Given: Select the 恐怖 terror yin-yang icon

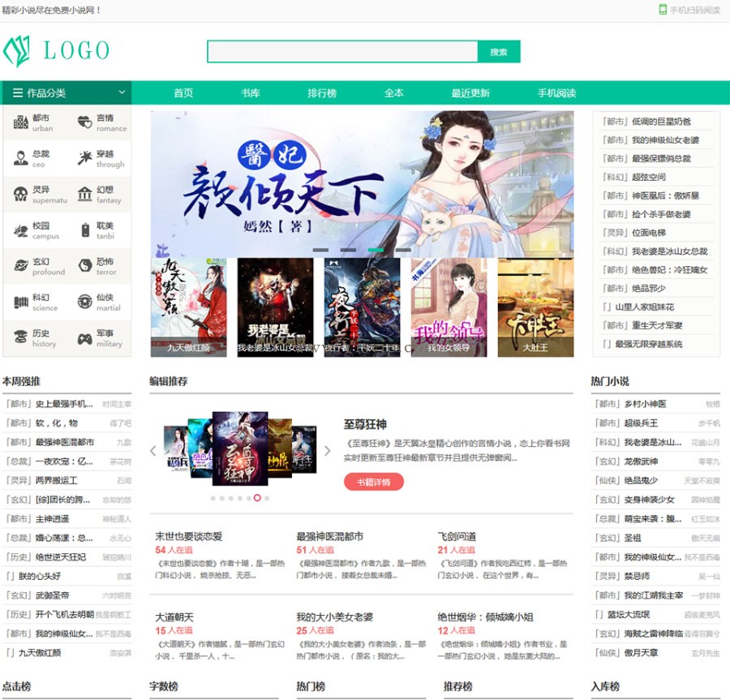Looking at the screenshot, I should coord(84,264).
